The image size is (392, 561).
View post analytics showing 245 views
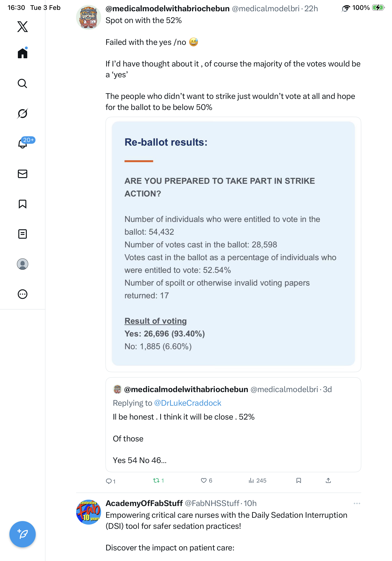tap(257, 481)
